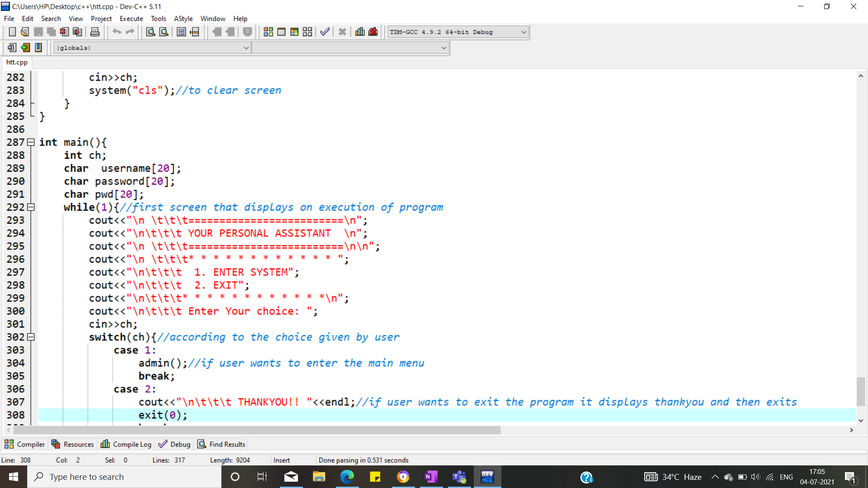The height and width of the screenshot is (488, 868).
Task: Open the Find Results panel
Action: click(x=222, y=444)
